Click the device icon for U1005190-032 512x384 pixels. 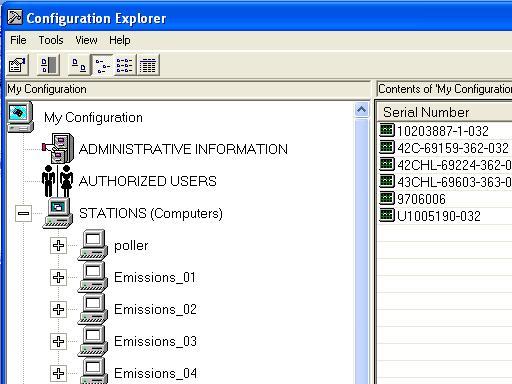(387, 215)
